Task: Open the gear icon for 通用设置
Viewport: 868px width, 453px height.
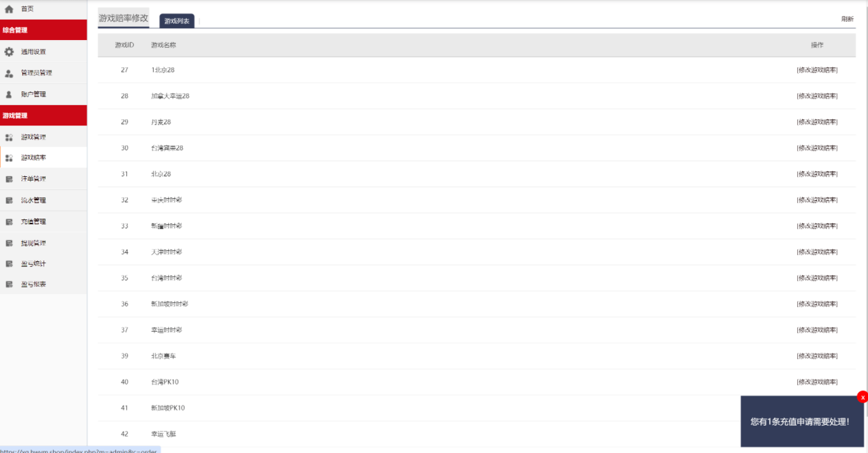Action: tap(9, 52)
